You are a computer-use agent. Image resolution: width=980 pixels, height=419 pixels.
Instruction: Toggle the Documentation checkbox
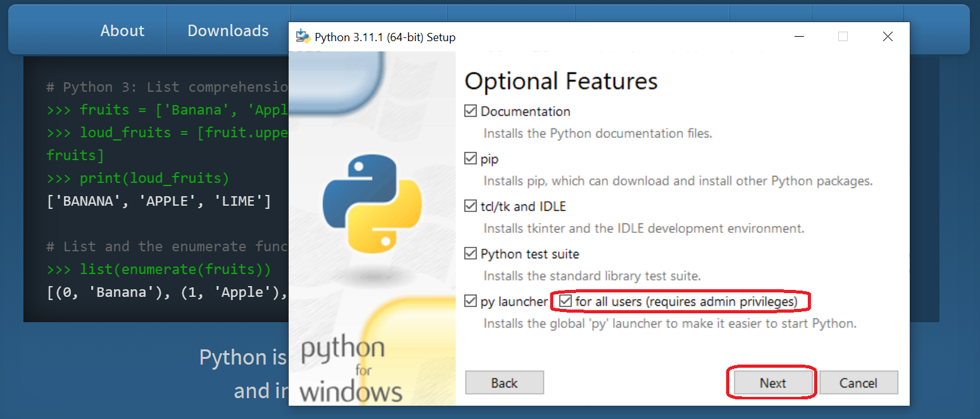(x=470, y=111)
